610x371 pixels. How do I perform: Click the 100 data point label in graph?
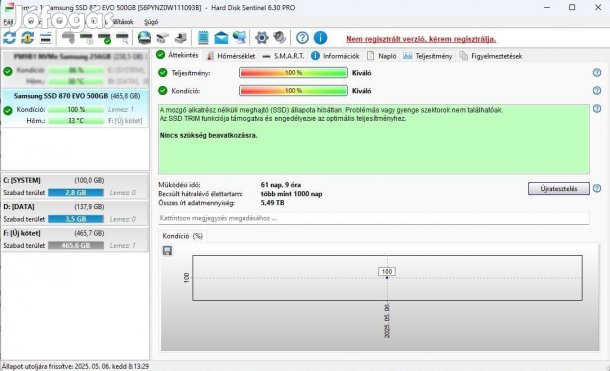[387, 271]
